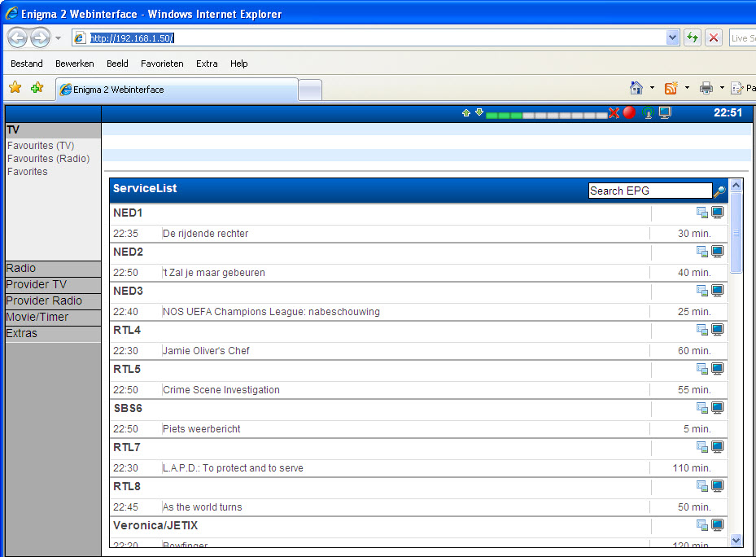Click the Search EPG magnifier icon

pyautogui.click(x=719, y=191)
